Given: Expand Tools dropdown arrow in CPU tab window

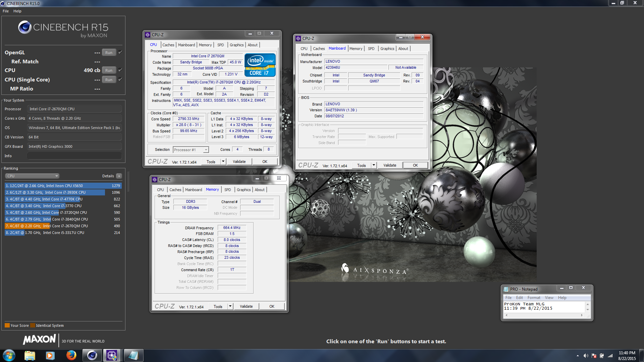Looking at the screenshot, I should pos(223,162).
